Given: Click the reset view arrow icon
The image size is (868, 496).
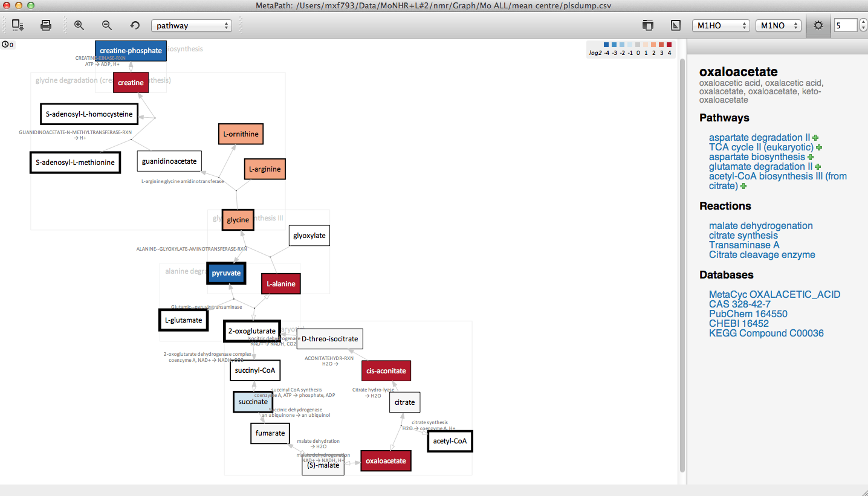Looking at the screenshot, I should [x=135, y=25].
